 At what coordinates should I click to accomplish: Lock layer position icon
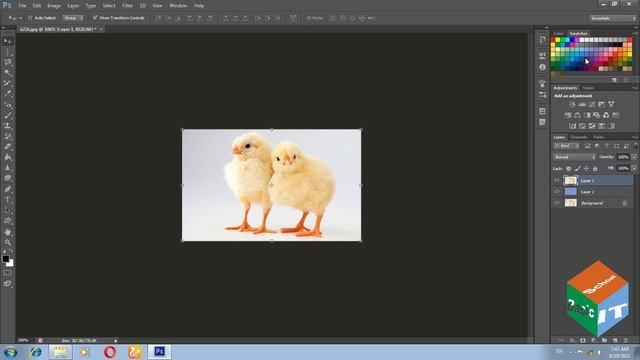(586, 169)
